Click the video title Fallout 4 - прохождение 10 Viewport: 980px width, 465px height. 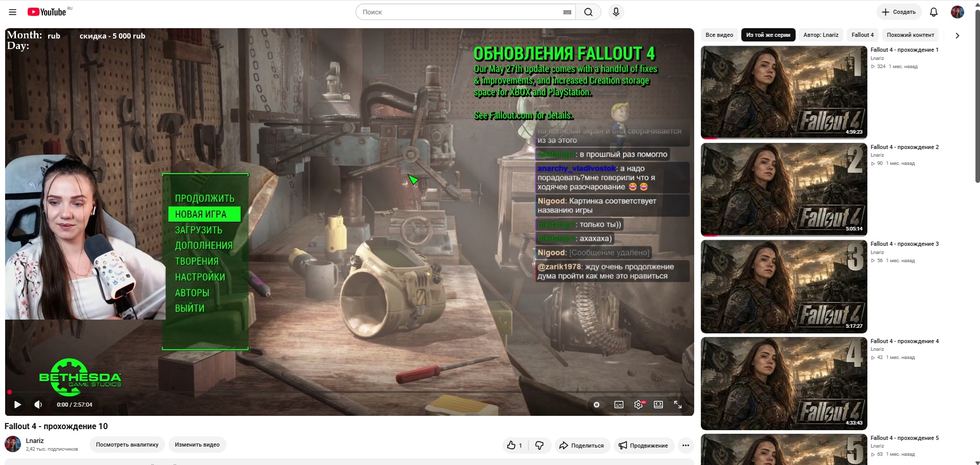pos(56,426)
